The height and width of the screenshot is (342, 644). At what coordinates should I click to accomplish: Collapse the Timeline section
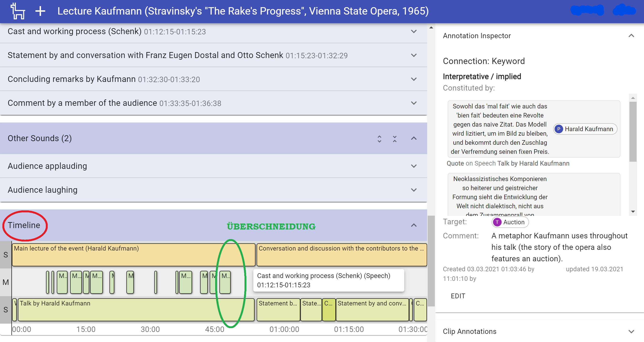414,225
